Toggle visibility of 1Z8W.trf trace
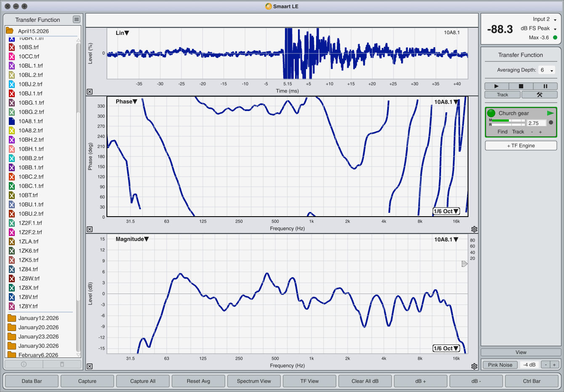The image size is (564, 392). pos(12,278)
